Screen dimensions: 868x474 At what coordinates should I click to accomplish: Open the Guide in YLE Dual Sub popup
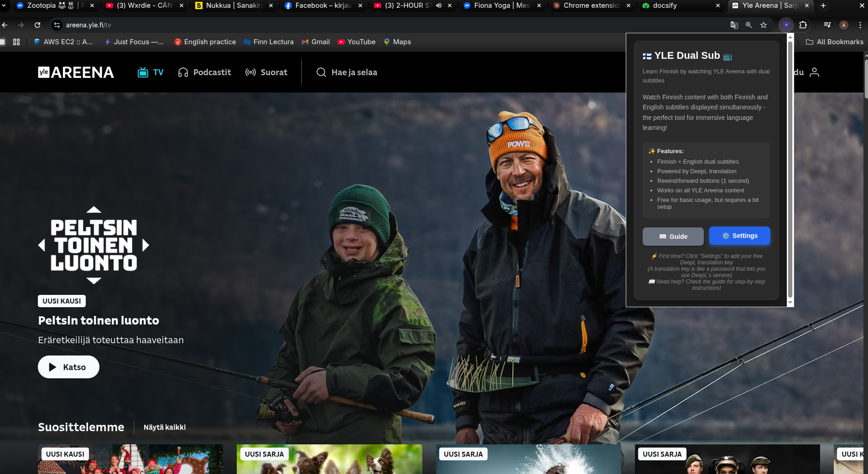673,237
